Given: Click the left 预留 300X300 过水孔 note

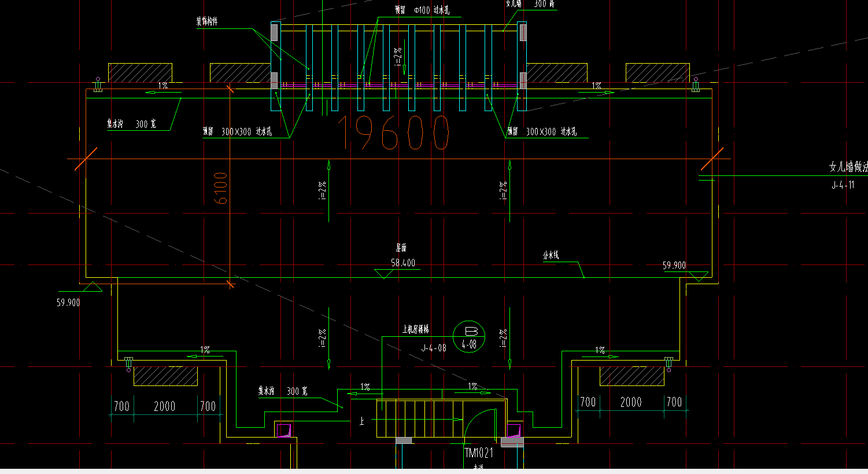Looking at the screenshot, I should (237, 132).
